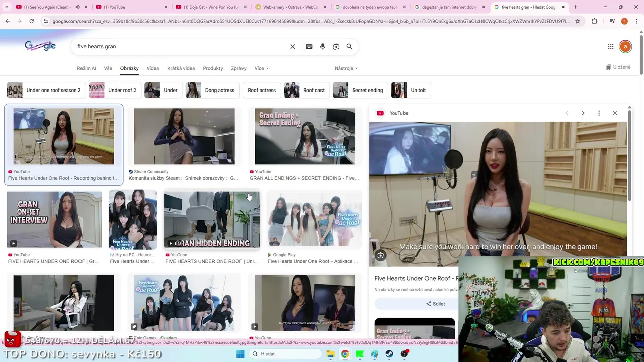
Task: Open the Uložené saved items link
Action: (618, 67)
